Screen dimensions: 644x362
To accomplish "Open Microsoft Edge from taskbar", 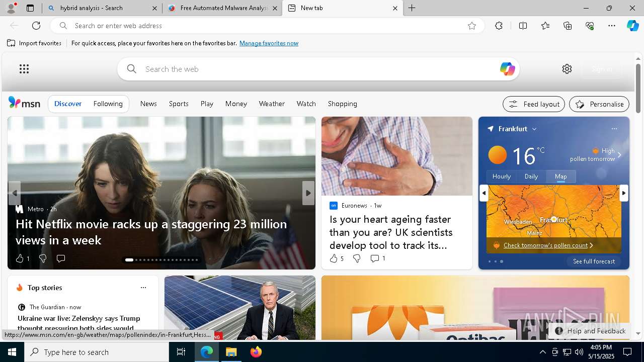I will (x=207, y=352).
